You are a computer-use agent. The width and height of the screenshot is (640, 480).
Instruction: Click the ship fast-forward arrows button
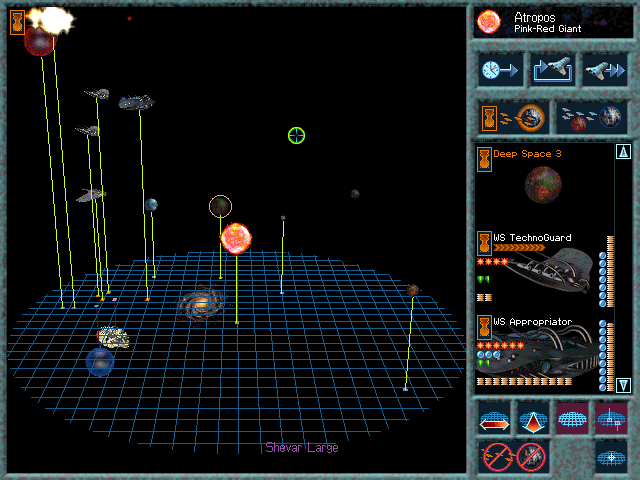point(604,70)
